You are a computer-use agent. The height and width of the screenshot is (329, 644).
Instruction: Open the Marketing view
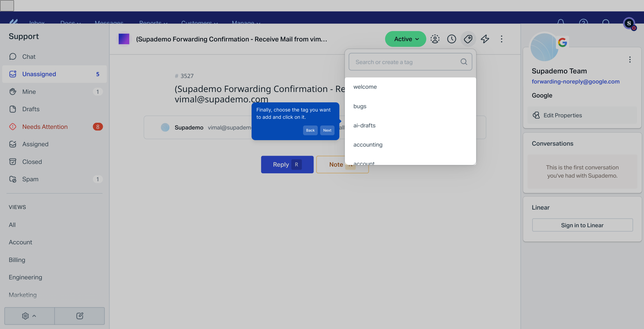coord(23,295)
